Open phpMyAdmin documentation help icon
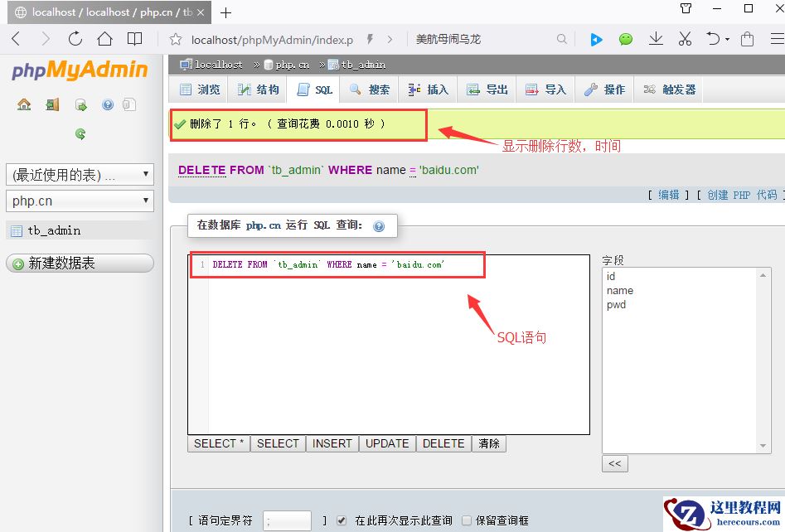The height and width of the screenshot is (532, 785). (108, 104)
